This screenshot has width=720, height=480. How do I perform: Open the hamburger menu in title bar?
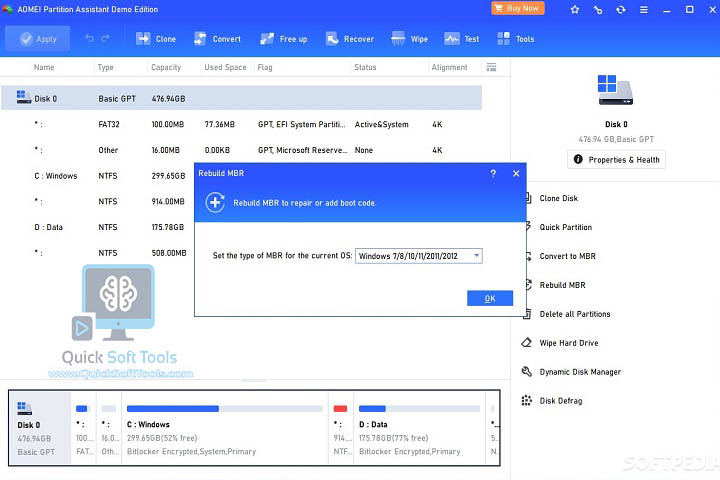point(644,10)
